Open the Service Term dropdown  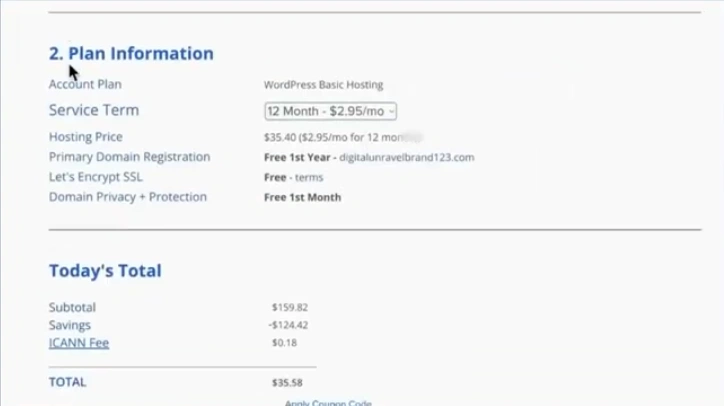(330, 111)
